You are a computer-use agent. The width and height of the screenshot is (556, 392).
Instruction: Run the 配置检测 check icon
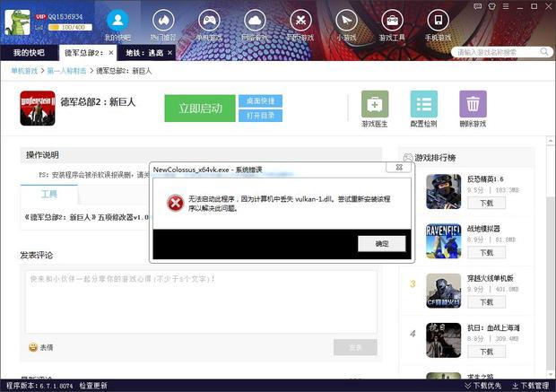pyautogui.click(x=423, y=104)
